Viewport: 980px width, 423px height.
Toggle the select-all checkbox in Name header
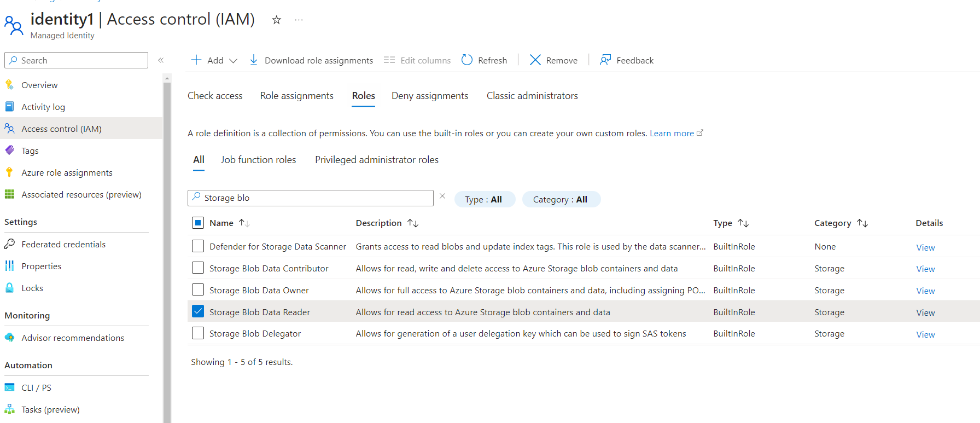click(x=198, y=223)
